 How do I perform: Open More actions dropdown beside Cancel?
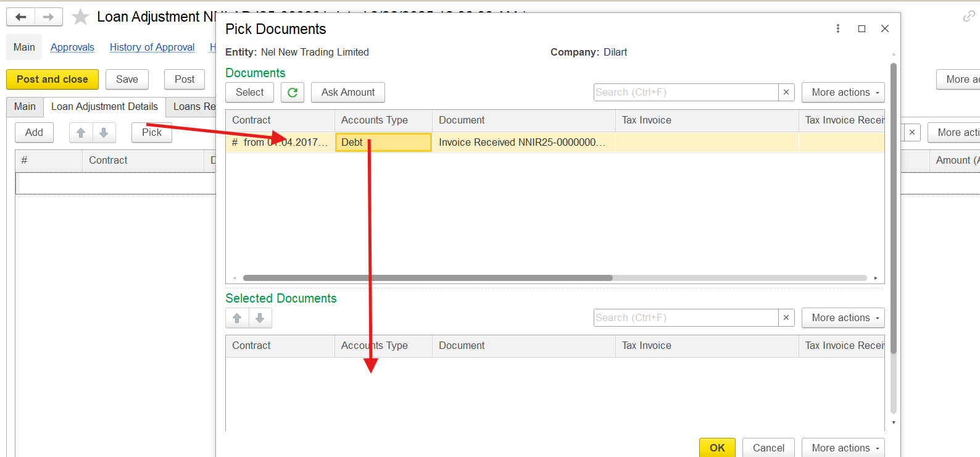842,448
